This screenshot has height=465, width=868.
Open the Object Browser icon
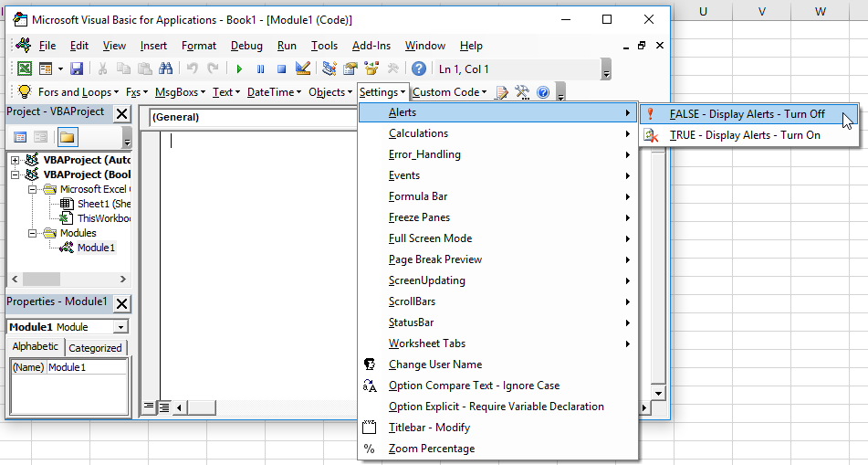[371, 69]
